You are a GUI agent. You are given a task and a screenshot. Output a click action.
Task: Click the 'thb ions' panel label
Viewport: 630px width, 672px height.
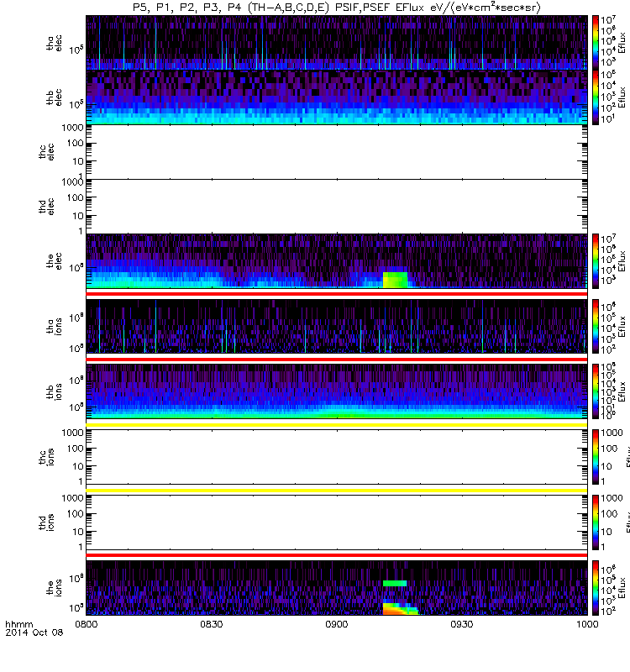(54, 391)
